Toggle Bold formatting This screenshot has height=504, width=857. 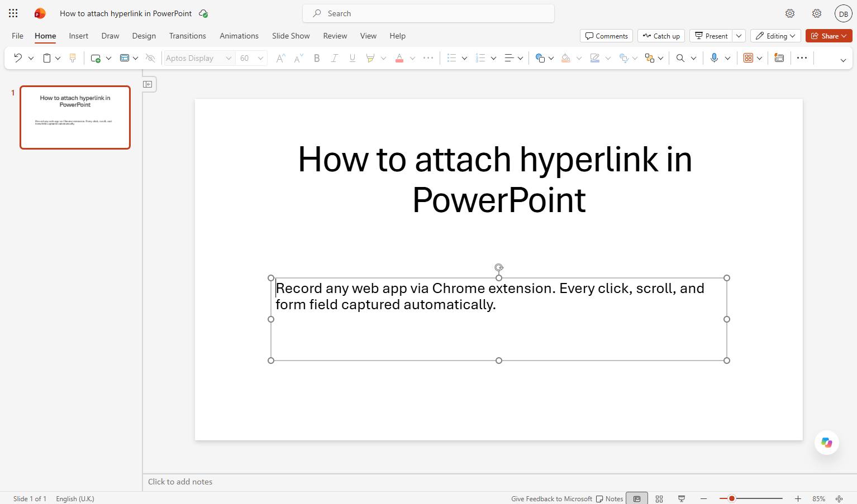(317, 58)
